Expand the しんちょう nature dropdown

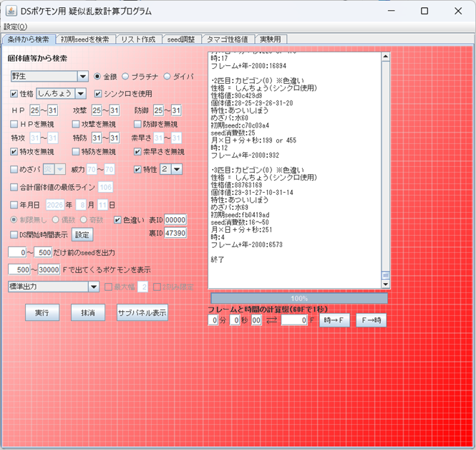point(80,94)
